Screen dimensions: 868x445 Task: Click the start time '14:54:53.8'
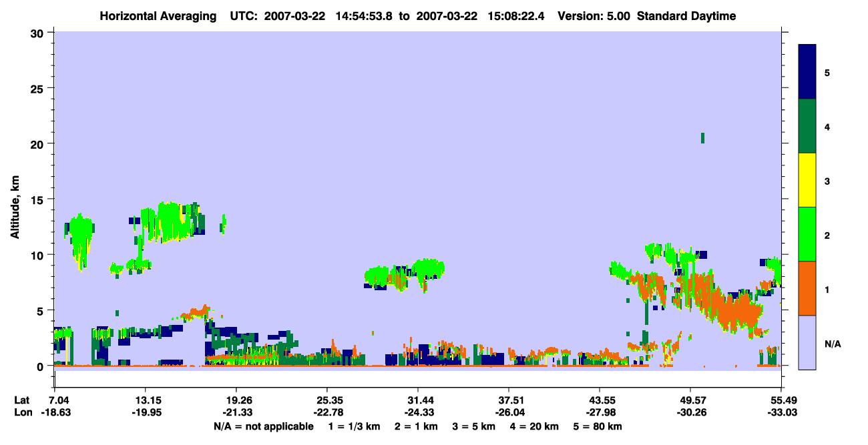[x=365, y=16]
